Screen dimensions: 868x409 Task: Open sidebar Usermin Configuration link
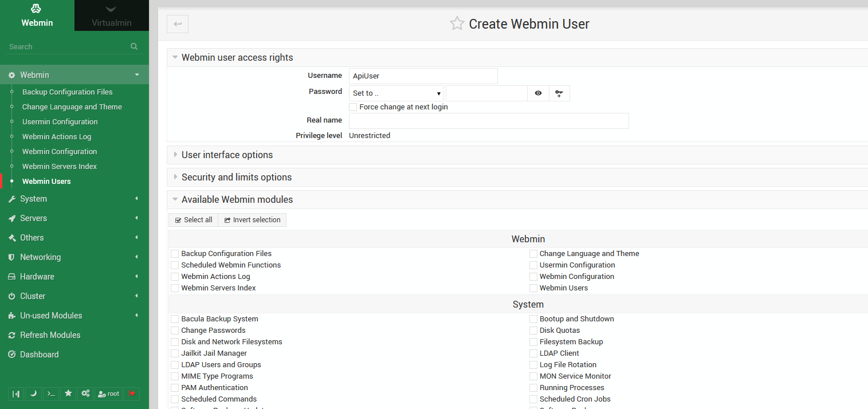[60, 122]
